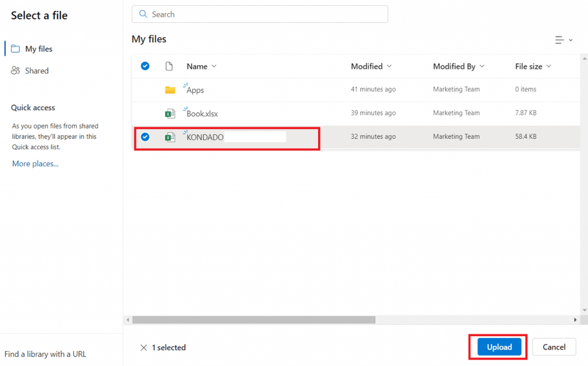Click the Excel icon beside Book.xlsx
The height and width of the screenshot is (366, 588).
[171, 113]
